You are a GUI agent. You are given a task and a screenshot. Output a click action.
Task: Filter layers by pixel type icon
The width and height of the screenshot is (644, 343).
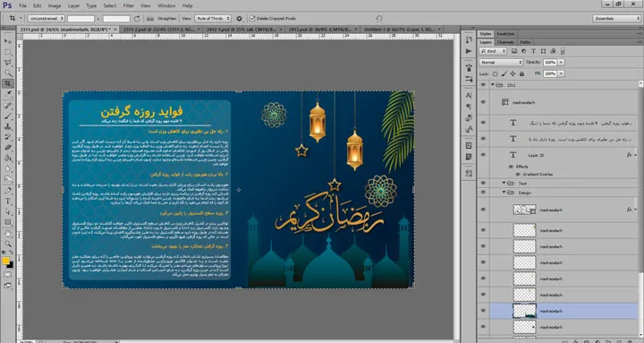click(x=514, y=51)
